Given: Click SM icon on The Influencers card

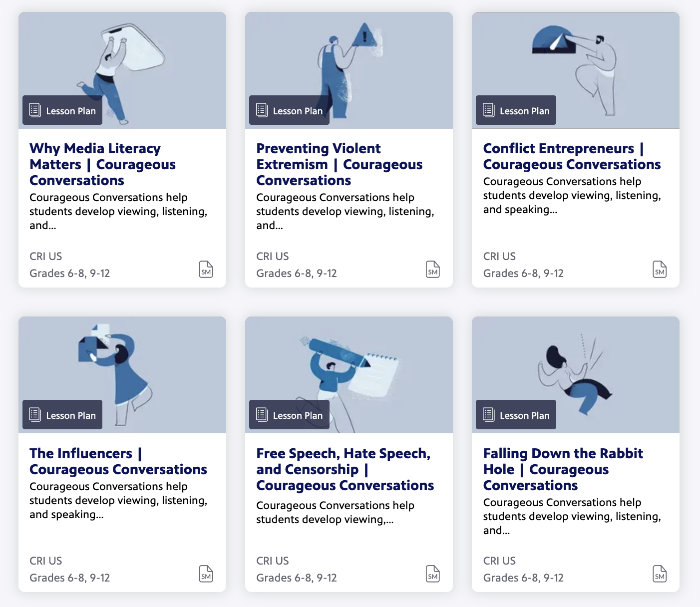Looking at the screenshot, I should [x=206, y=574].
